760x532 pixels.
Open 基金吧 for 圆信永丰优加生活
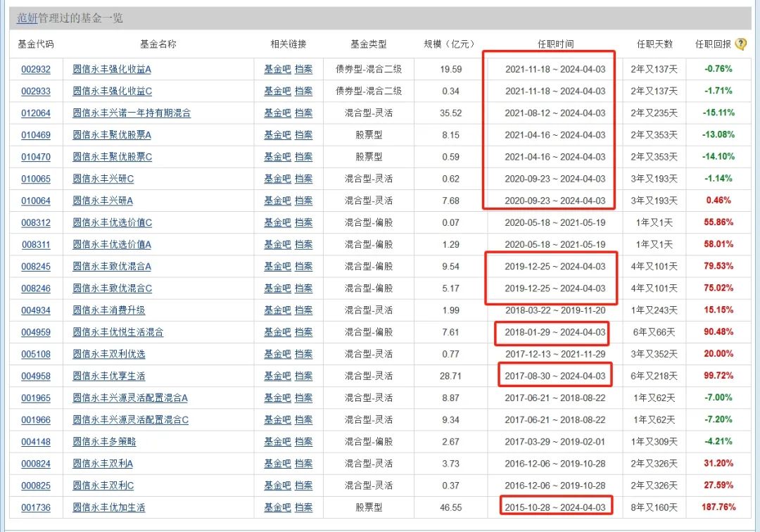[277, 508]
